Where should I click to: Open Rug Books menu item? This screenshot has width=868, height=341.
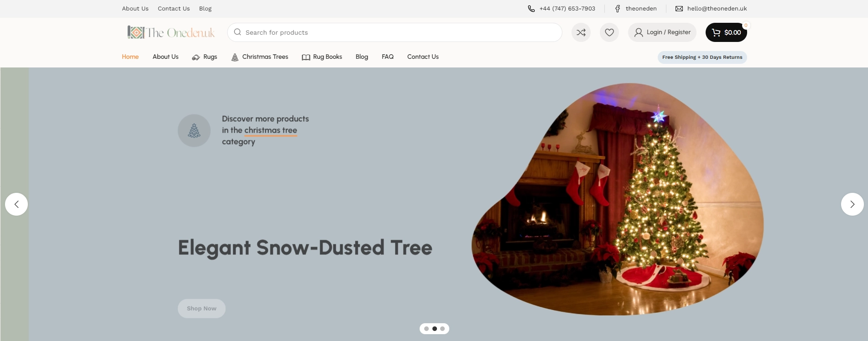322,57
